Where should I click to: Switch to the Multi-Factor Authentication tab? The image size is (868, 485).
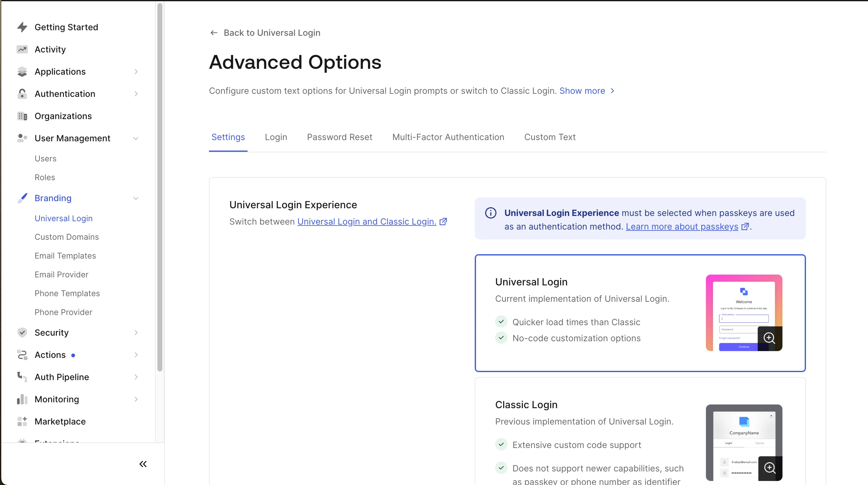pyautogui.click(x=448, y=137)
